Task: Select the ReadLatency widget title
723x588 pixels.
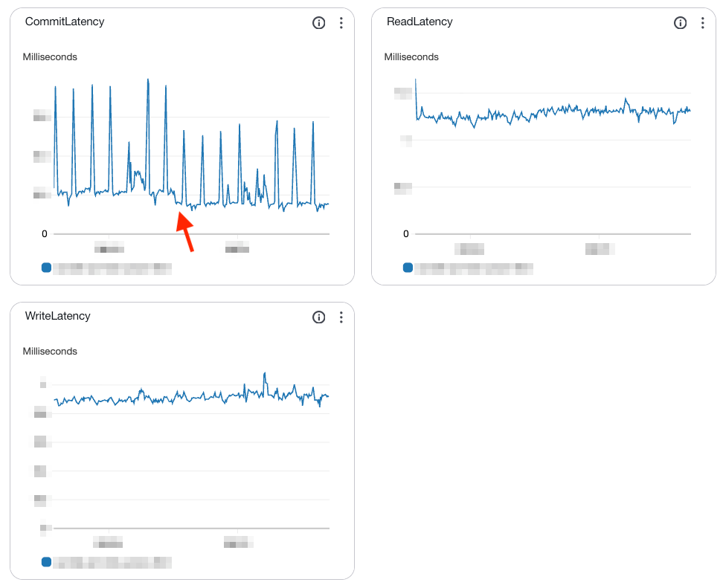Action: (420, 22)
